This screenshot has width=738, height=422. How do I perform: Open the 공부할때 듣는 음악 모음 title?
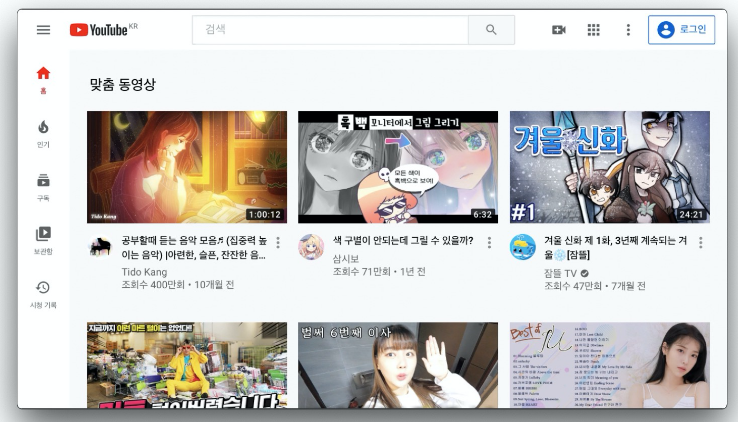194,247
